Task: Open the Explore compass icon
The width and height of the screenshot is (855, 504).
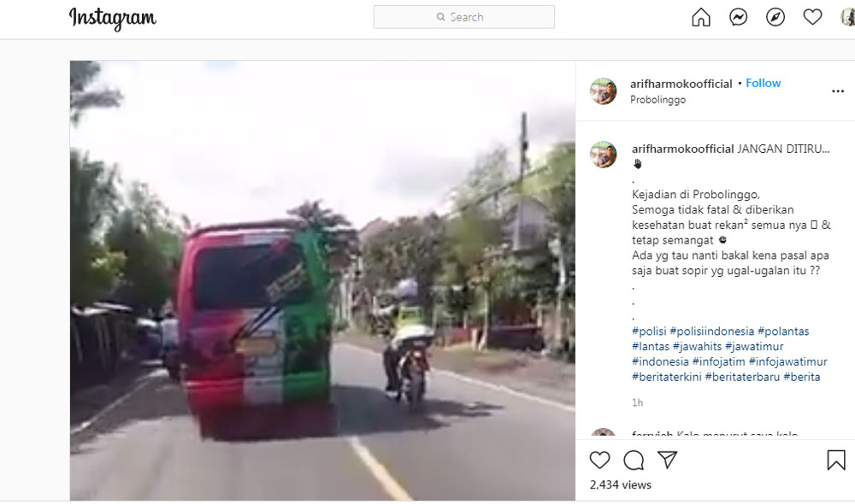Action: [x=775, y=17]
